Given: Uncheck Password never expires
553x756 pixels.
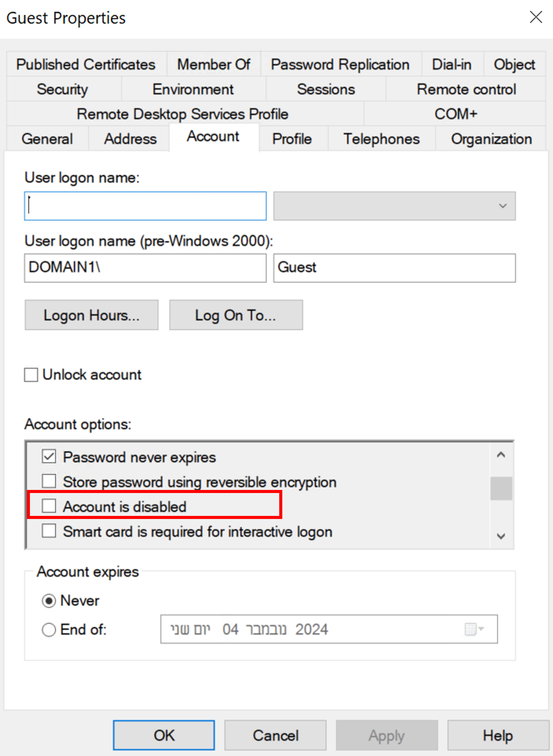Looking at the screenshot, I should [49, 457].
